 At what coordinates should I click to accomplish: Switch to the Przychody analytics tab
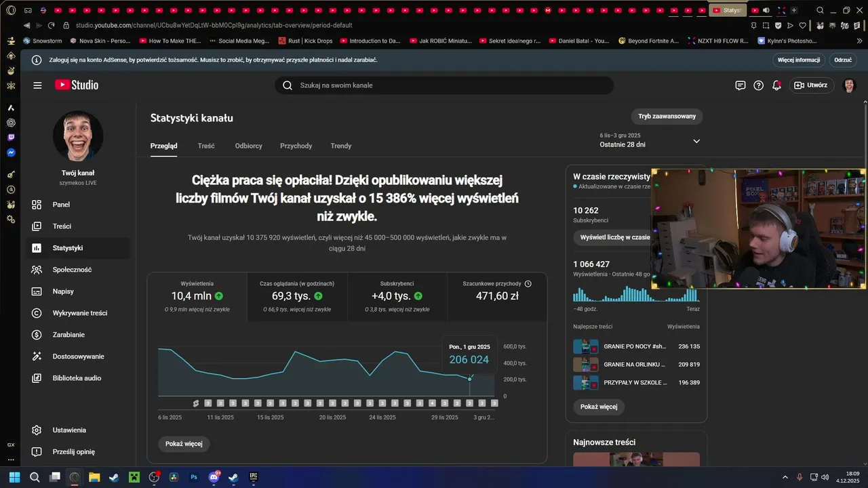pos(296,146)
